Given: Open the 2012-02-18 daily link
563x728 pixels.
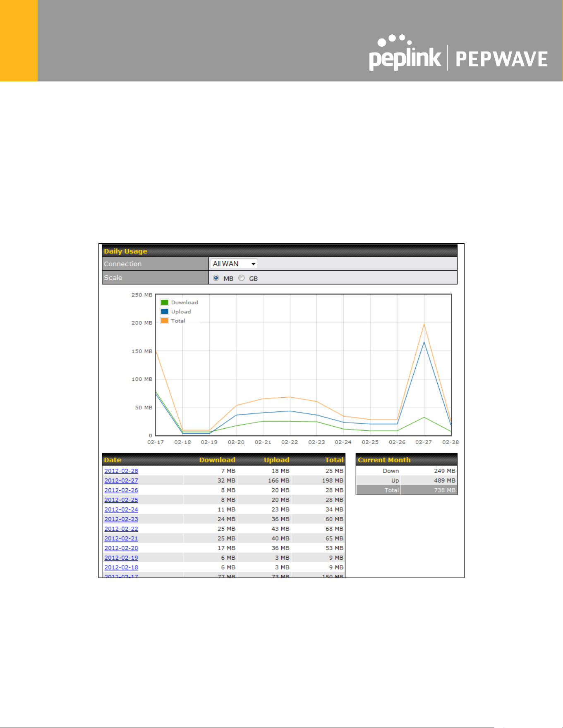Looking at the screenshot, I should pyautogui.click(x=121, y=567).
